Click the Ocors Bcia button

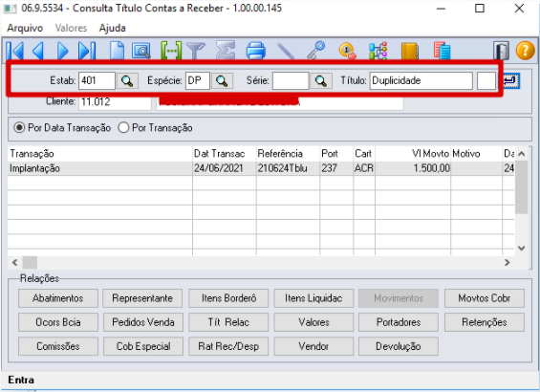(58, 322)
